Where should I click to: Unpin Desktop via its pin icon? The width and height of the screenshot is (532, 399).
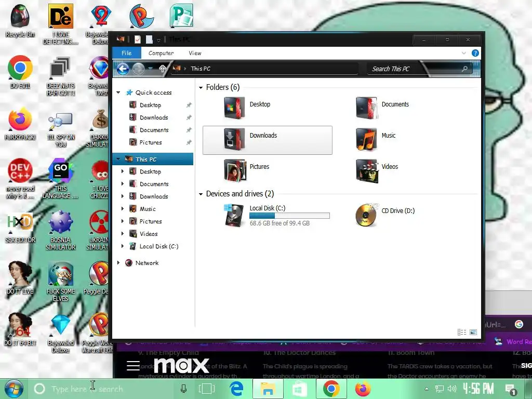[189, 105]
